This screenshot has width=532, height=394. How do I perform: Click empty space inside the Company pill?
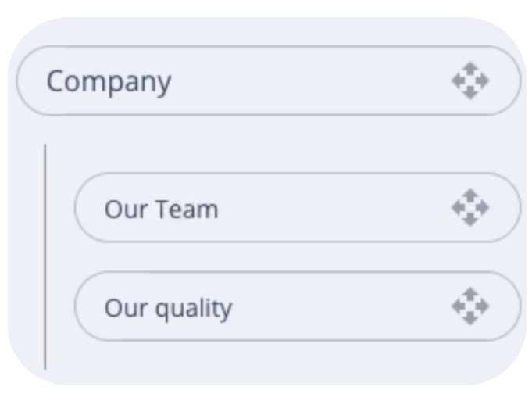click(305, 81)
